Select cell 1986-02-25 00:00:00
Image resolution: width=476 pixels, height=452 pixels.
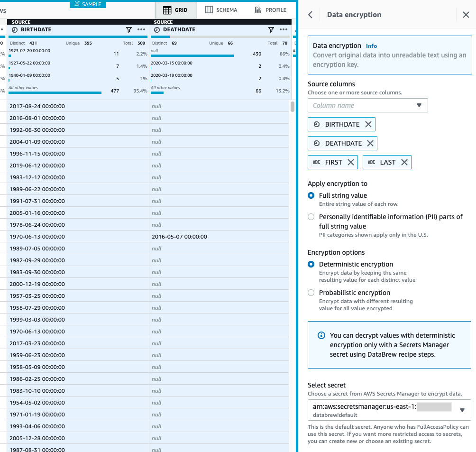[x=78, y=379]
